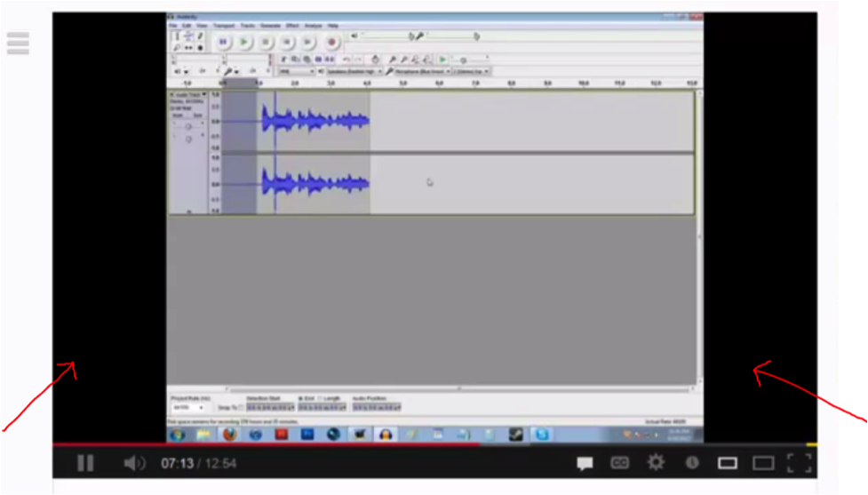Open the input channels dropdown

[471, 71]
